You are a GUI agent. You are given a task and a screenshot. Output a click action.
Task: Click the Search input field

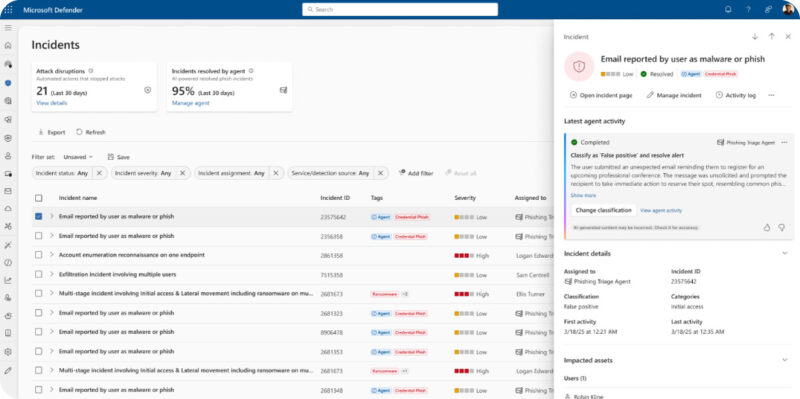pos(400,10)
